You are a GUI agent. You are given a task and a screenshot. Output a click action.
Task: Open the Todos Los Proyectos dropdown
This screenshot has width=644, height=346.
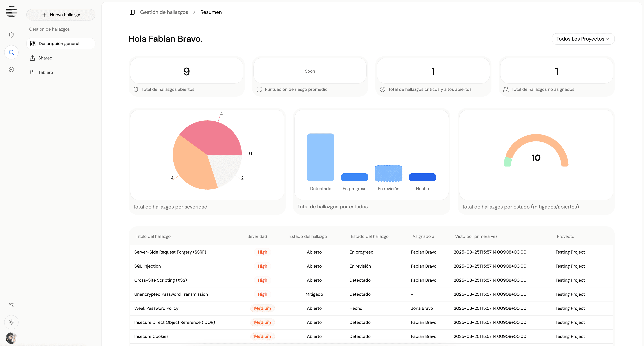(x=583, y=39)
